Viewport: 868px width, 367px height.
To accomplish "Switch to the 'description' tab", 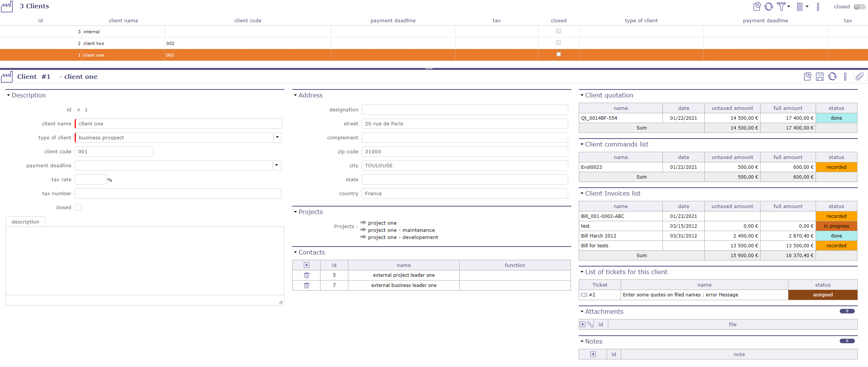I will click(x=25, y=222).
